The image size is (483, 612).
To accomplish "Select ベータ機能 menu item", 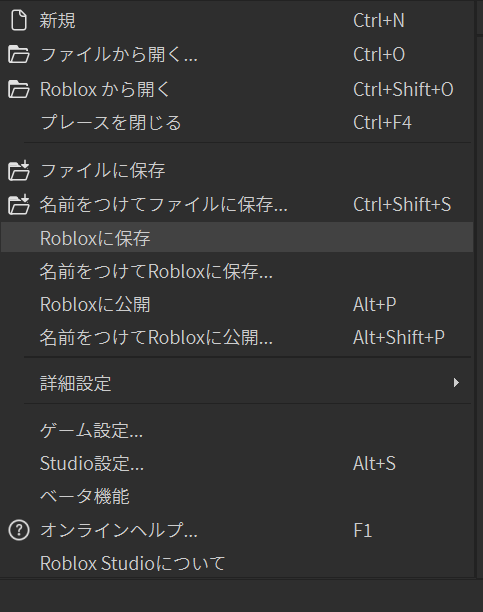I will point(237,497).
